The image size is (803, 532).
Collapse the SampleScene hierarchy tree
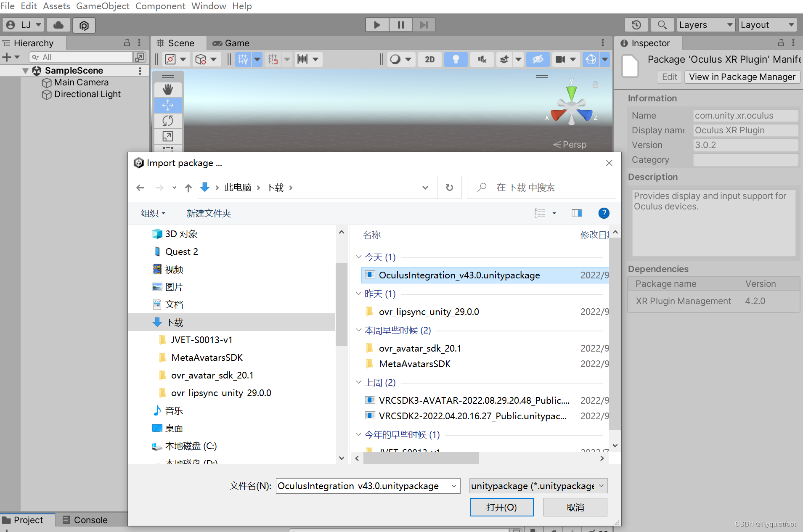25,71
